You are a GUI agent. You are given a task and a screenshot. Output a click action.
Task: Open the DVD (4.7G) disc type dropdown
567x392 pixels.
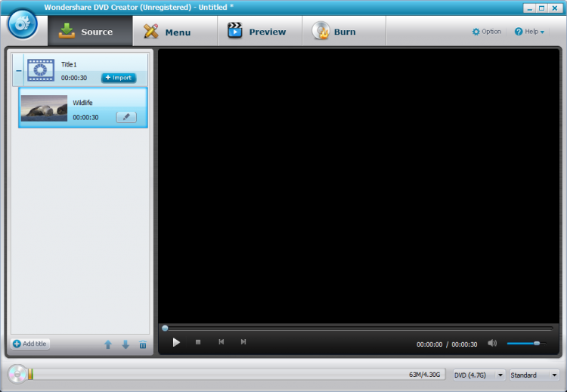479,375
